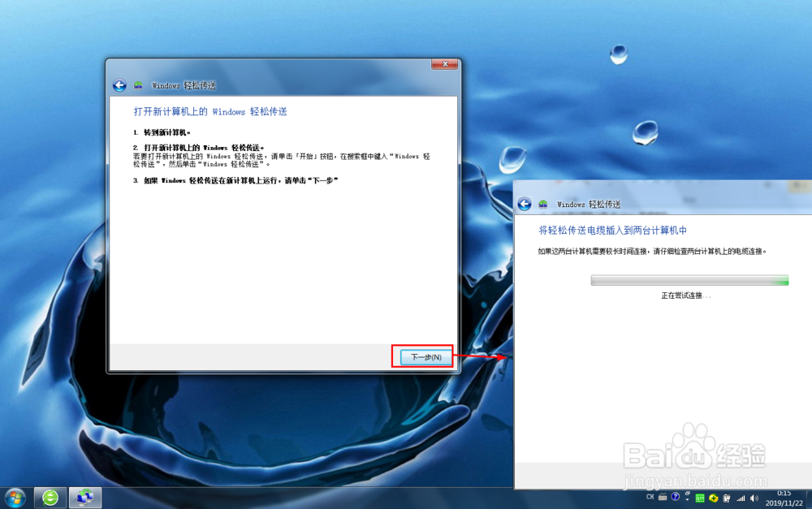
Task: Click the keyboard layout icon in the tray
Action: point(662,498)
